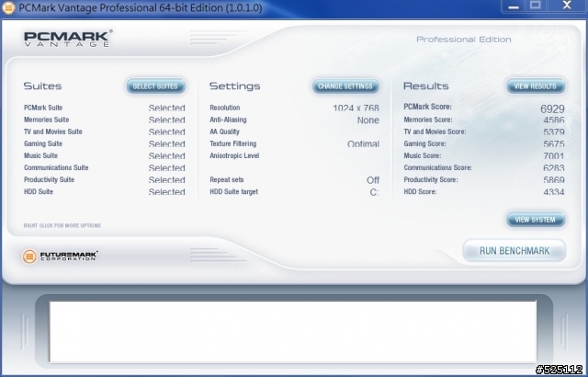Click the HDD Score value 4334
The width and height of the screenshot is (588, 377).
[x=554, y=192]
